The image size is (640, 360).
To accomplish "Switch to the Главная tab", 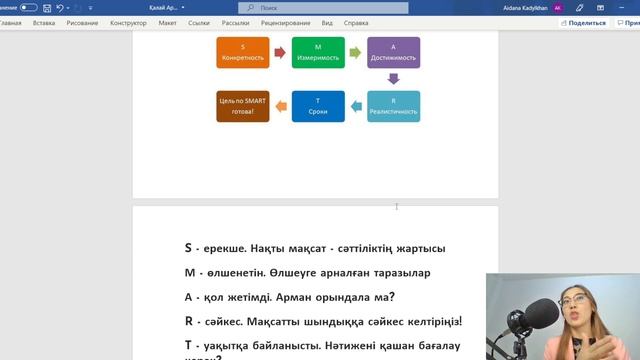I will [x=10, y=23].
